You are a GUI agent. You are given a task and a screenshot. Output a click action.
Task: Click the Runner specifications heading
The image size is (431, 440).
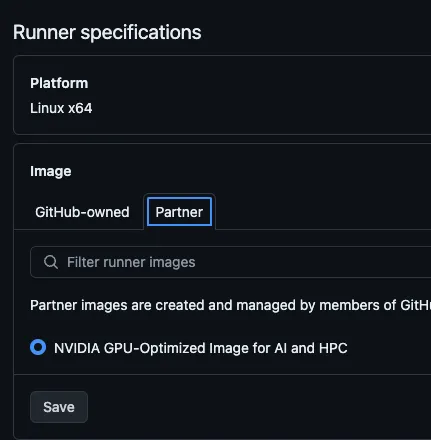[107, 32]
